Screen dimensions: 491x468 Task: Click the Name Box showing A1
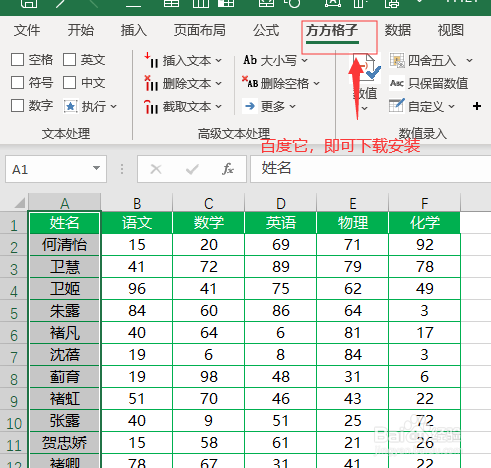pyautogui.click(x=56, y=169)
